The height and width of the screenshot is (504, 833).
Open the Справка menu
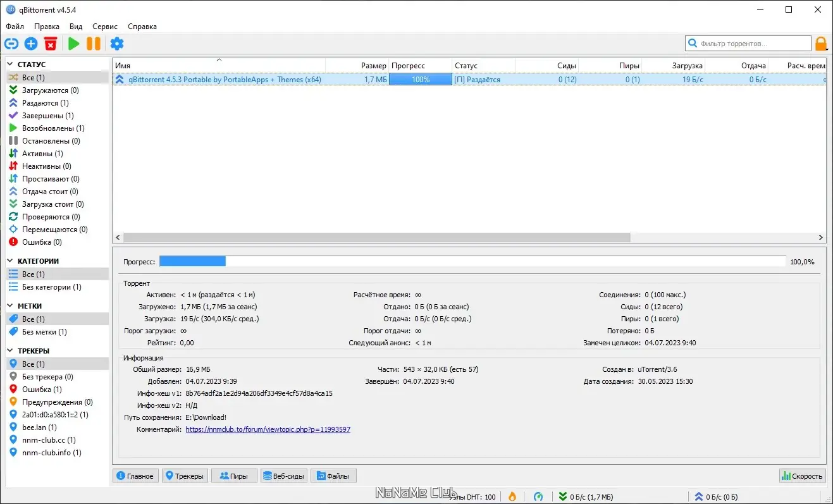click(x=142, y=27)
